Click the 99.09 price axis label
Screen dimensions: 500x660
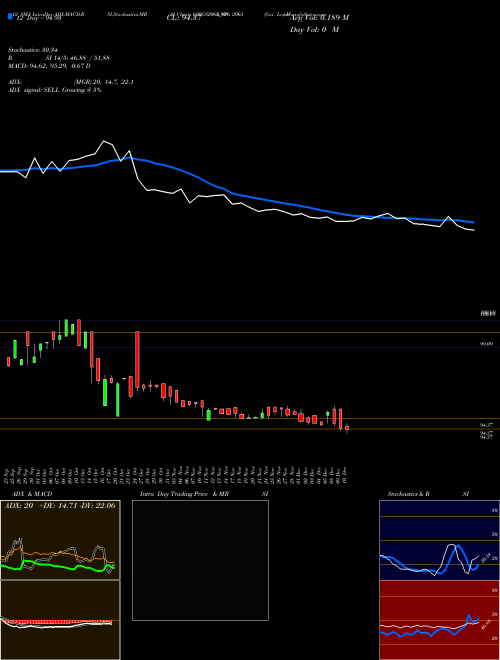[486, 344]
